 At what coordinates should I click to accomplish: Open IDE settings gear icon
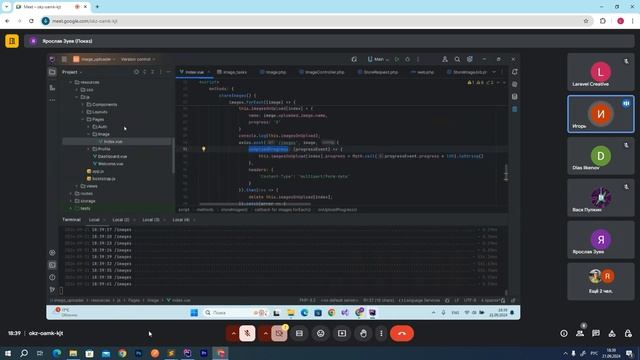tap(470, 60)
